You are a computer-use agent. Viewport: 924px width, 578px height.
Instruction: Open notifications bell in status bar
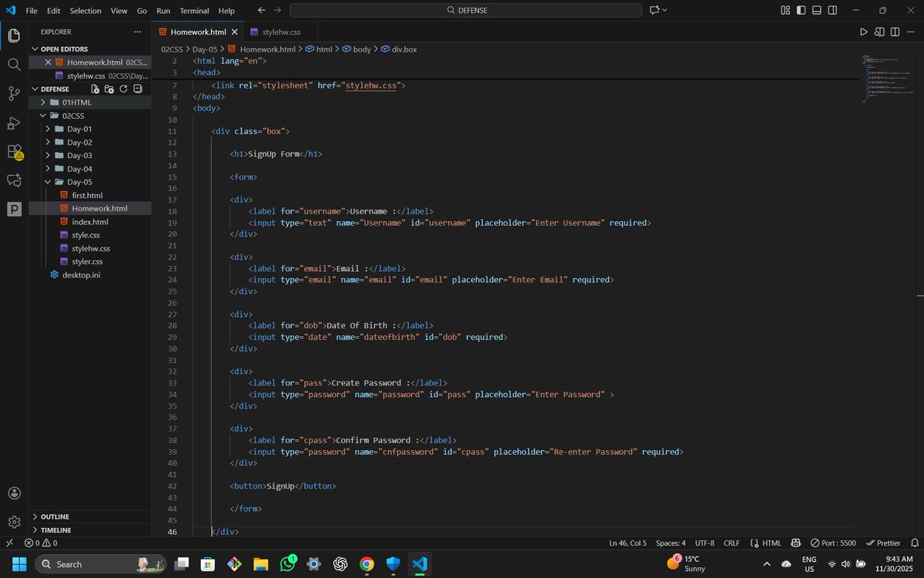[x=913, y=543]
